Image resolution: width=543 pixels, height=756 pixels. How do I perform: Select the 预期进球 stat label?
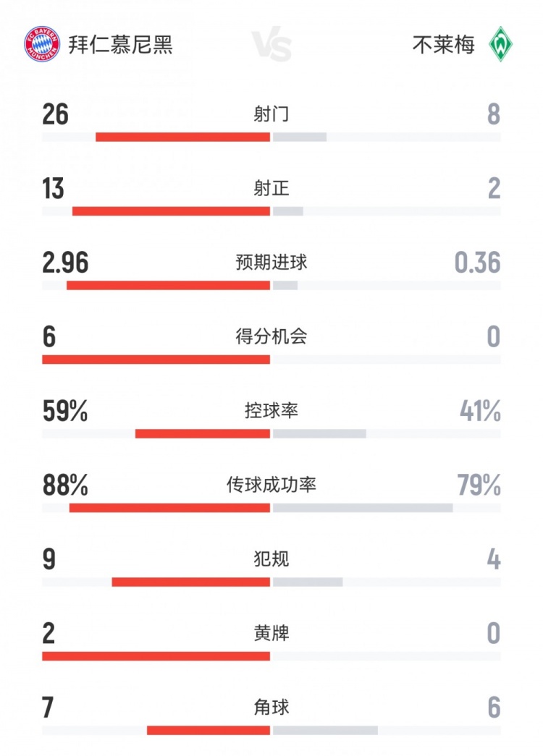click(x=271, y=262)
